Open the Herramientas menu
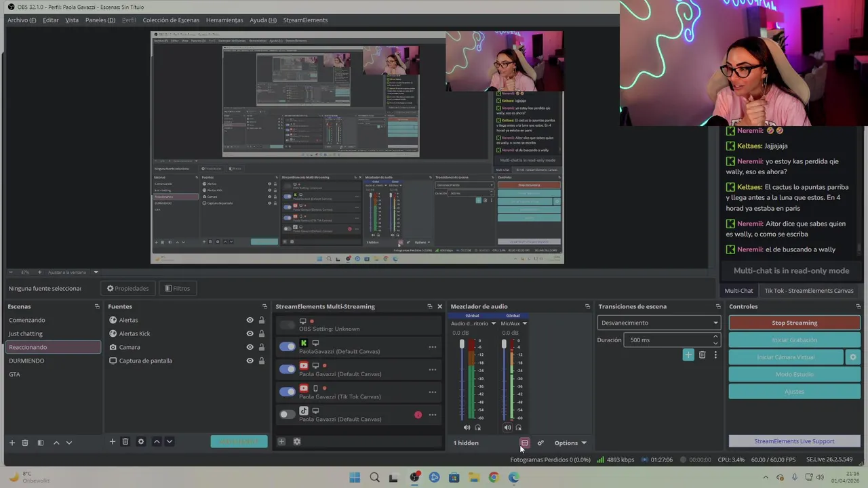Viewport: 868px width, 488px height. click(x=224, y=20)
